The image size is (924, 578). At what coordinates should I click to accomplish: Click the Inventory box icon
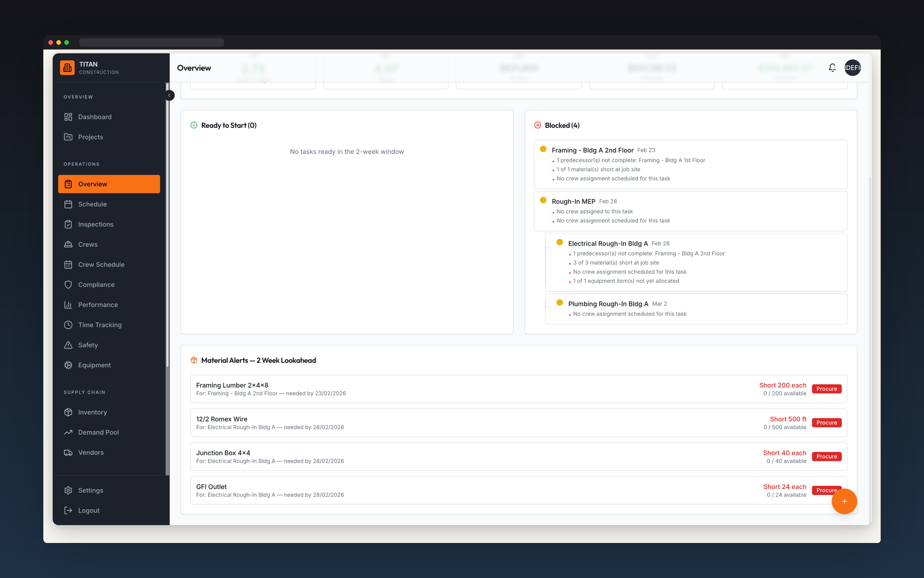point(68,412)
